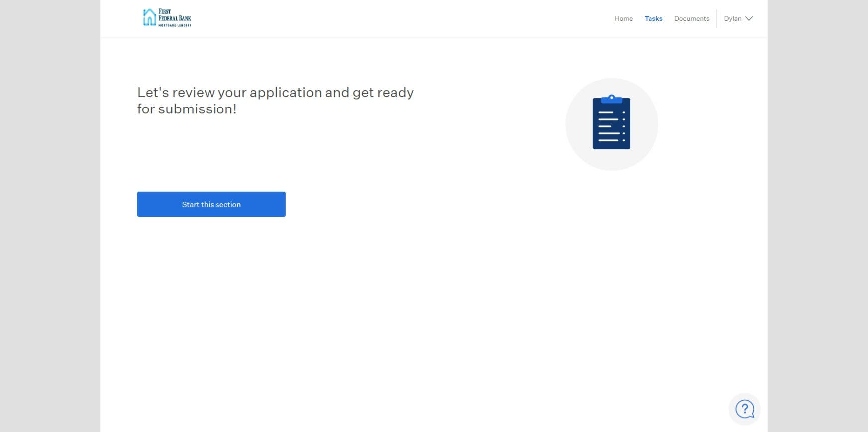Click the "for submission!" heading line
This screenshot has height=432, width=868.
[x=187, y=109]
